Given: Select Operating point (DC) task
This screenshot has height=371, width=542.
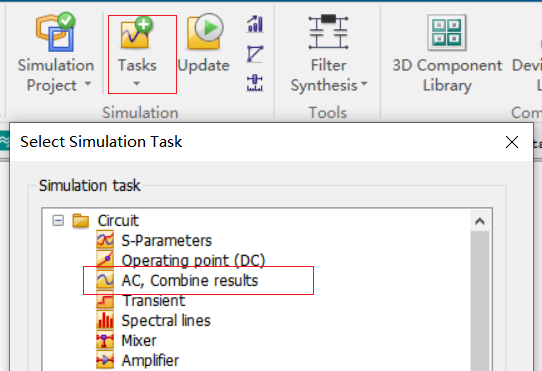Looking at the screenshot, I should coord(193,260).
